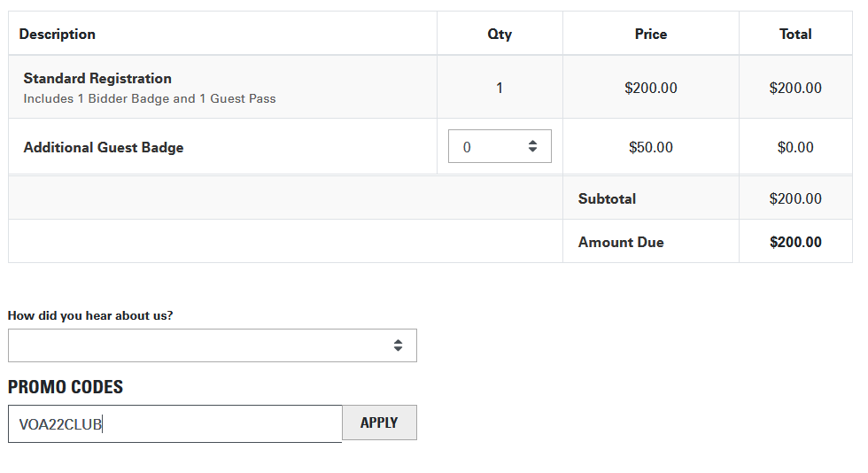868x473 pixels.
Task: Click the Total column header
Action: (795, 35)
